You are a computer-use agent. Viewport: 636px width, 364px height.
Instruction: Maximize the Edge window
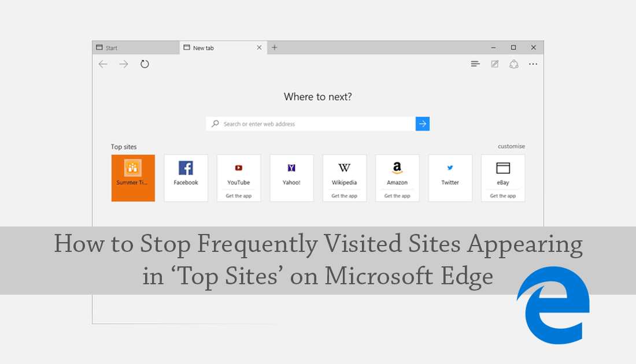point(513,47)
